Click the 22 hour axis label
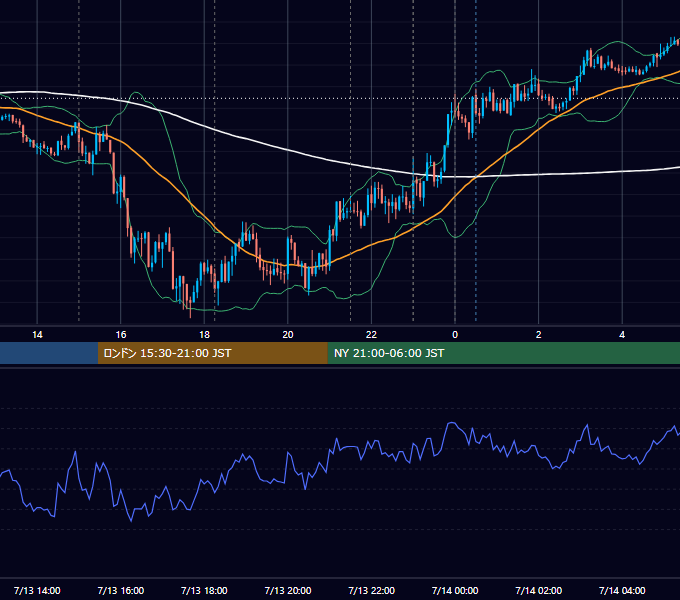This screenshot has height=600, width=680. [371, 335]
